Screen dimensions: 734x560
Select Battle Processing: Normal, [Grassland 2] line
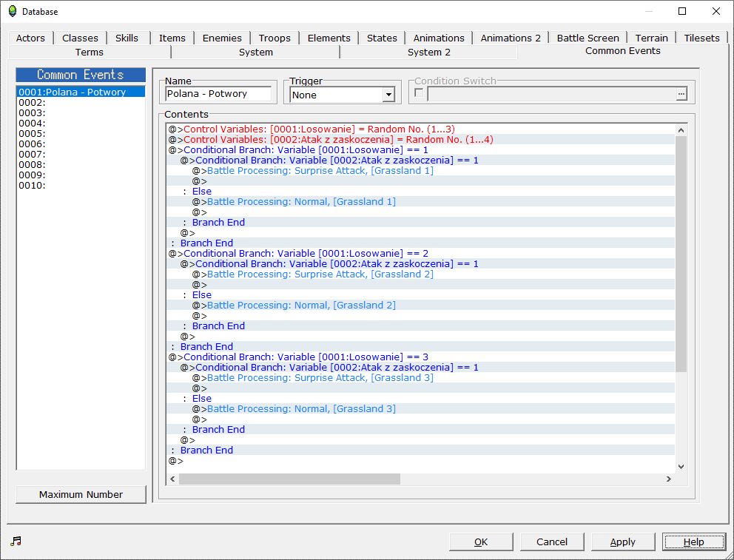click(x=421, y=305)
